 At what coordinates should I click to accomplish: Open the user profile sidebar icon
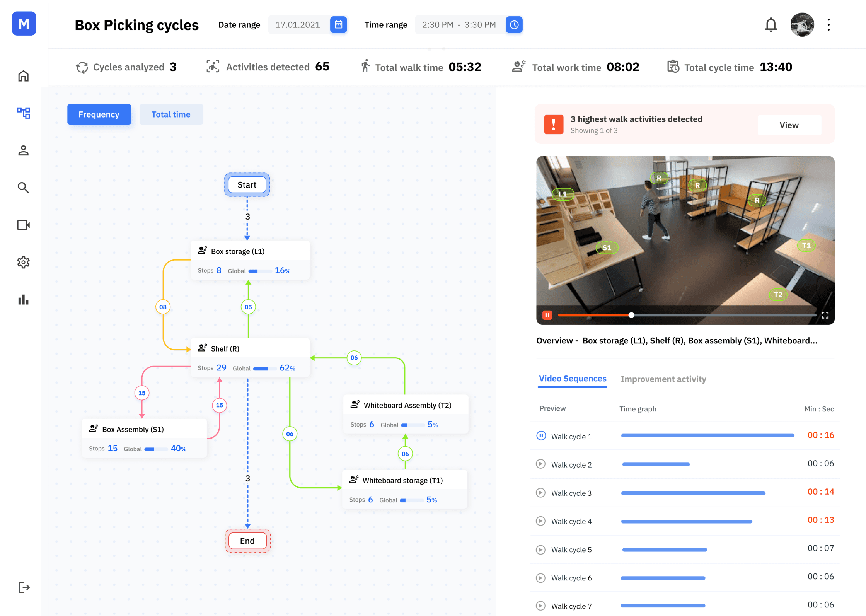point(24,150)
